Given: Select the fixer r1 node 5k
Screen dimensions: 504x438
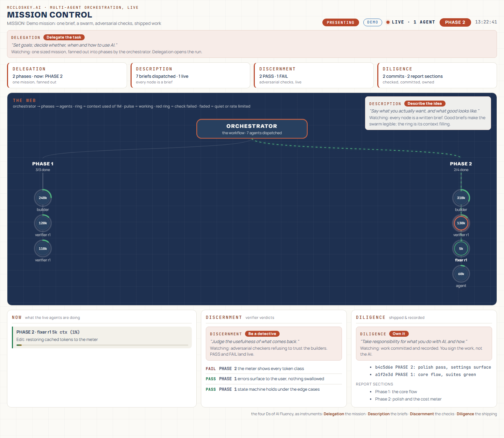Looking at the screenshot, I should (461, 248).
